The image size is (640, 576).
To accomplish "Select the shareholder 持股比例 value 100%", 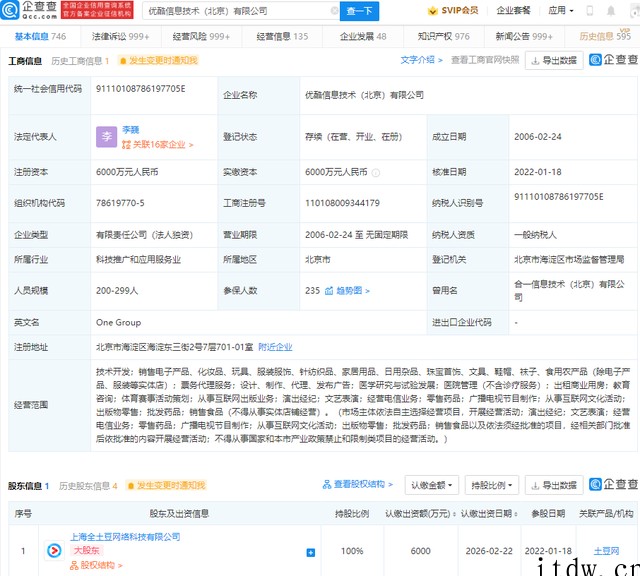I will click(x=352, y=551).
